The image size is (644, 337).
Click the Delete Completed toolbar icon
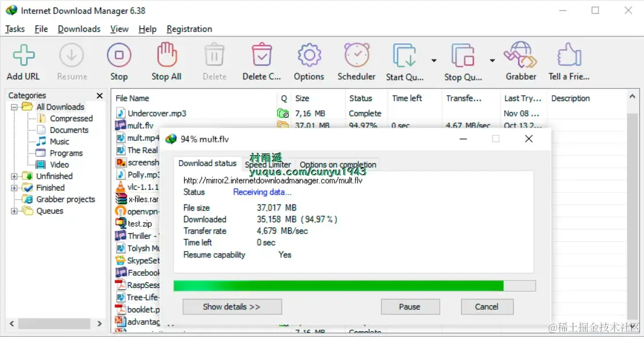click(x=261, y=55)
